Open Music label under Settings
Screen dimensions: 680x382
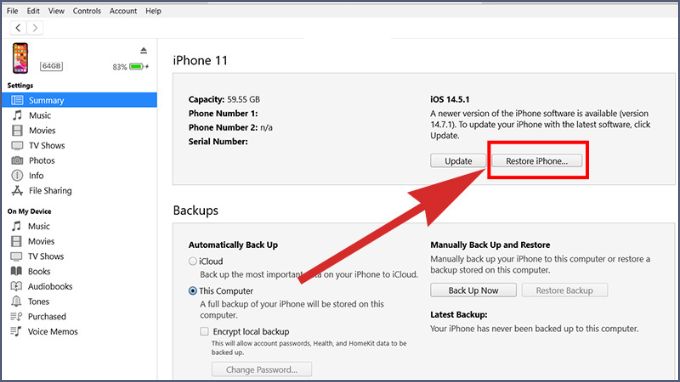pyautogui.click(x=40, y=115)
